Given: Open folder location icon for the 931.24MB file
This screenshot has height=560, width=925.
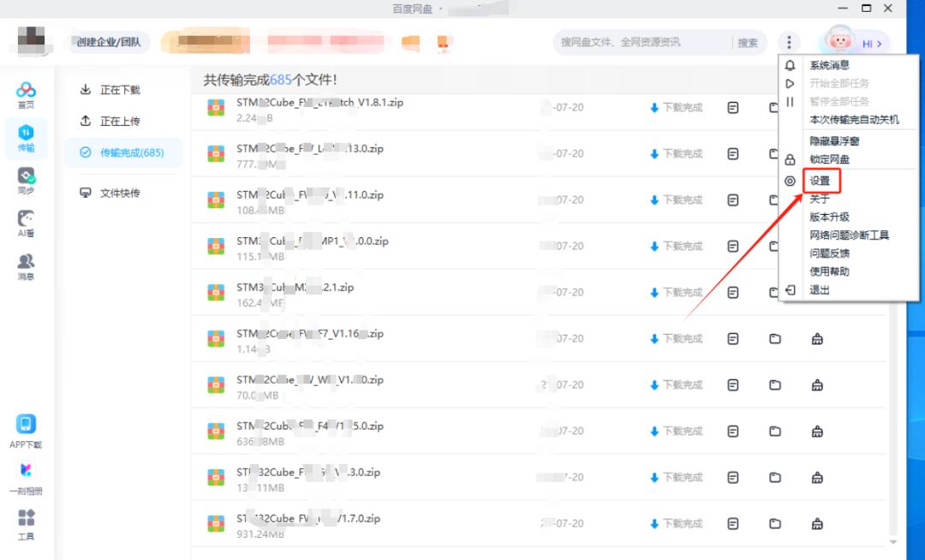Looking at the screenshot, I should coord(775,523).
